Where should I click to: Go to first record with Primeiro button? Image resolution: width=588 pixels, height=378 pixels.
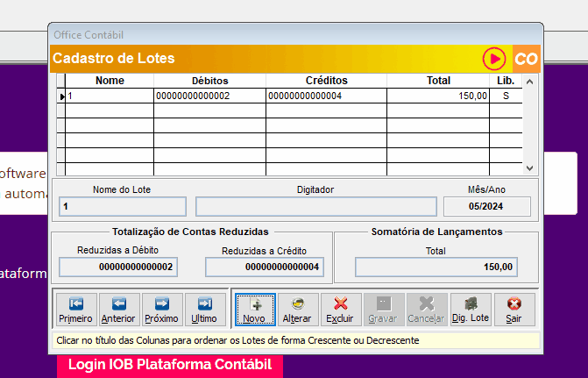point(75,309)
